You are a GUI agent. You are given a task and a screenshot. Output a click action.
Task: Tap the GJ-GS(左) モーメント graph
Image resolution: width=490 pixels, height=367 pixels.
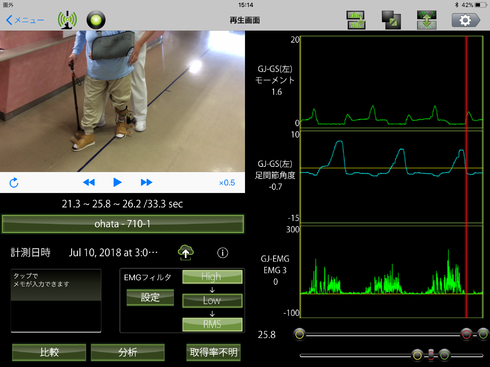click(x=392, y=82)
